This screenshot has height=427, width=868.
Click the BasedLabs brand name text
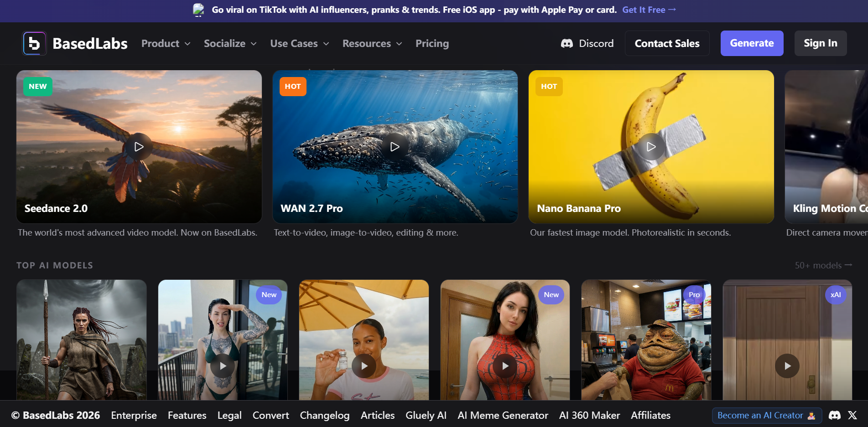[x=90, y=43]
